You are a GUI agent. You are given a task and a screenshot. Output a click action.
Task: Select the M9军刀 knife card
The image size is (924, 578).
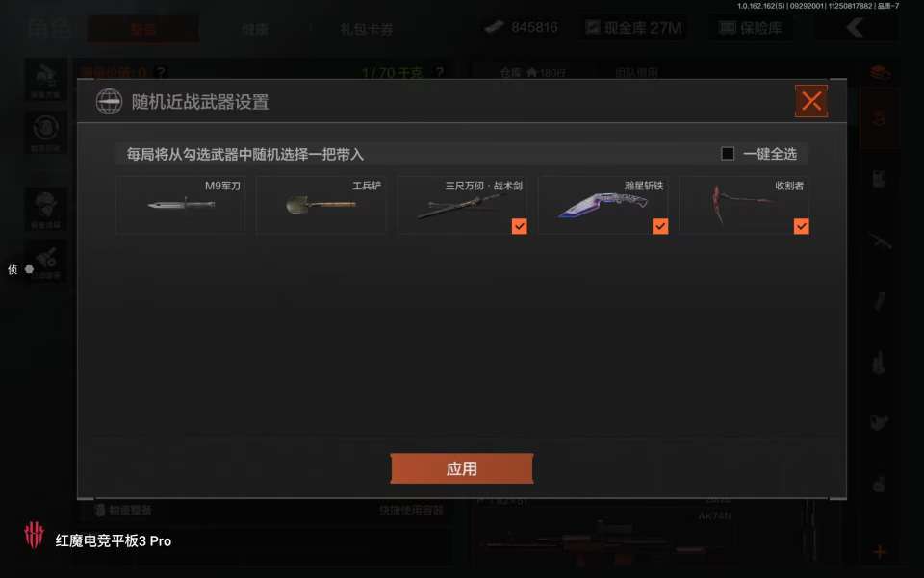pyautogui.click(x=180, y=204)
